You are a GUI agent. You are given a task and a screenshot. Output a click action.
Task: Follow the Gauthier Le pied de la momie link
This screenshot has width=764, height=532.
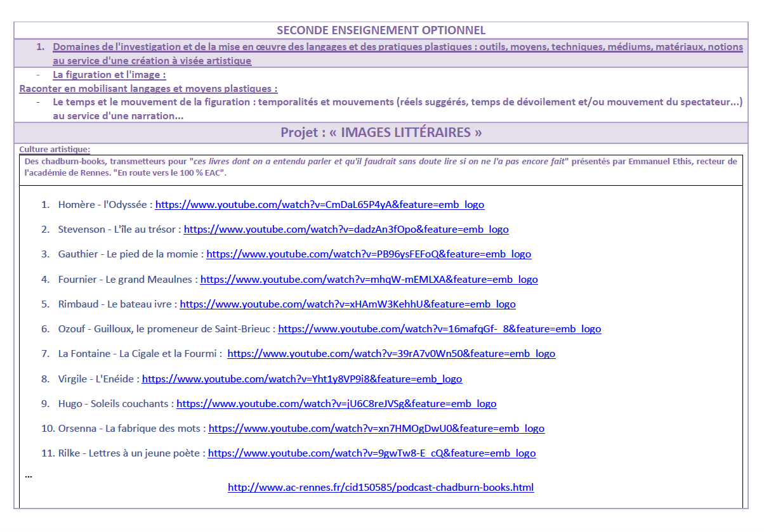pos(369,254)
